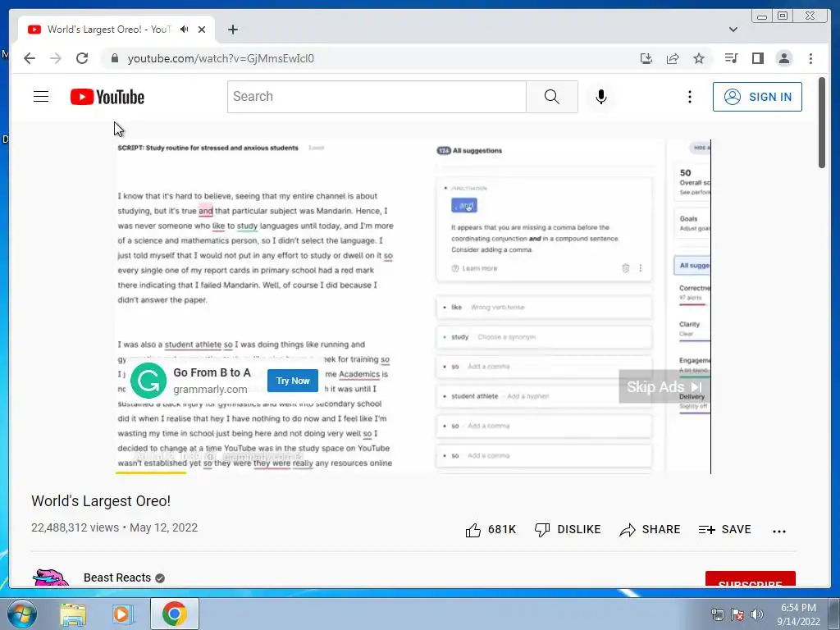The height and width of the screenshot is (630, 840).
Task: Subscribe to Beast Reacts
Action: point(750,579)
